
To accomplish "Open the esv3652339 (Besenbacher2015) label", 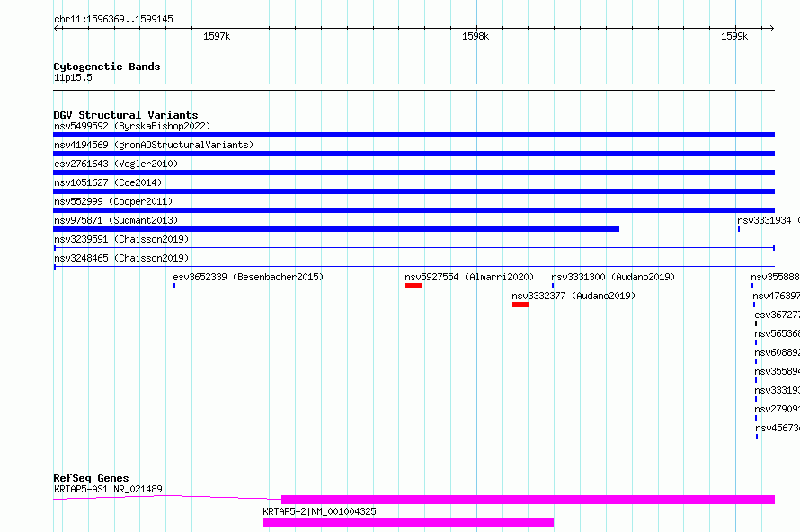I will (x=248, y=277).
